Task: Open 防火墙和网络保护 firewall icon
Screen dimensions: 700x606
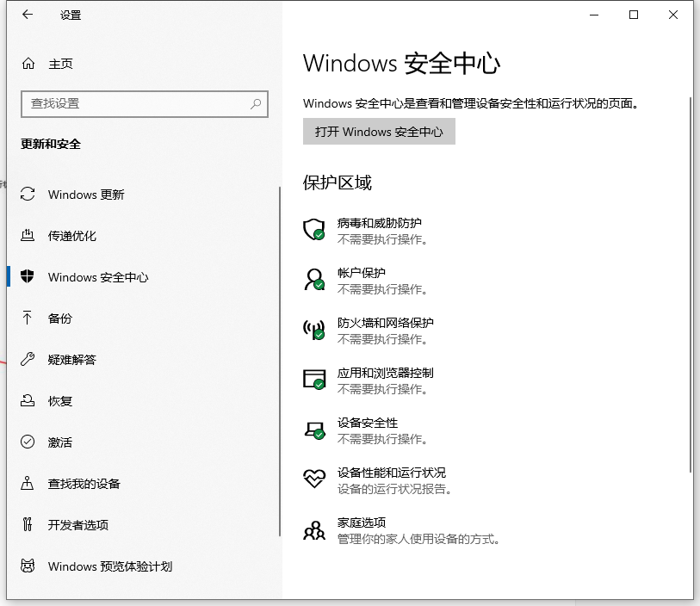Action: coord(313,329)
